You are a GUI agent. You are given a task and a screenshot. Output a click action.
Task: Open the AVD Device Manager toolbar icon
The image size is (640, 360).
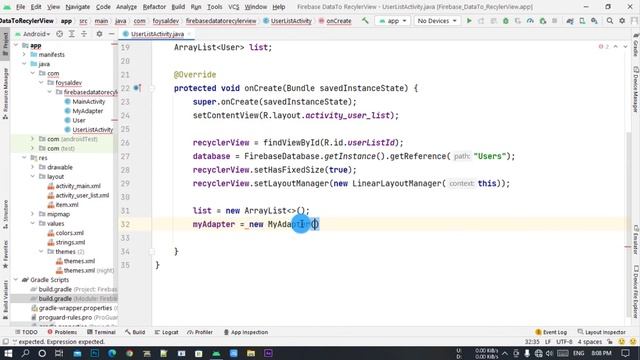pos(582,20)
